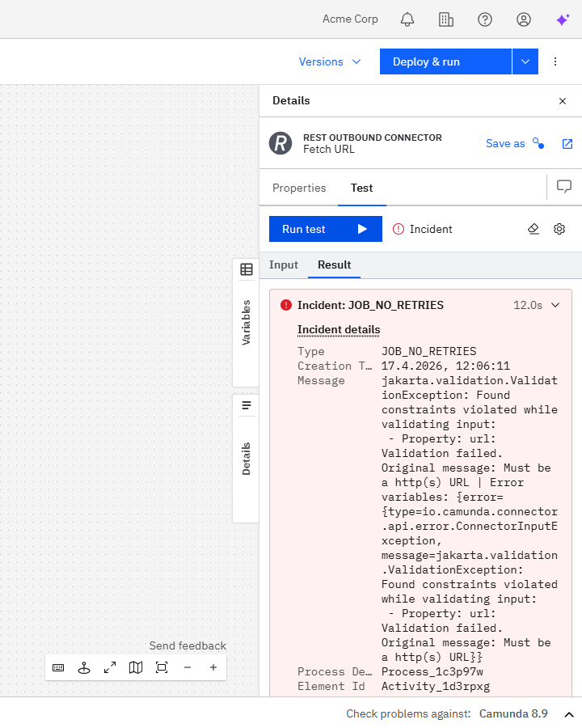Click the 12.0s duration label
The image size is (582, 728).
pos(528,305)
